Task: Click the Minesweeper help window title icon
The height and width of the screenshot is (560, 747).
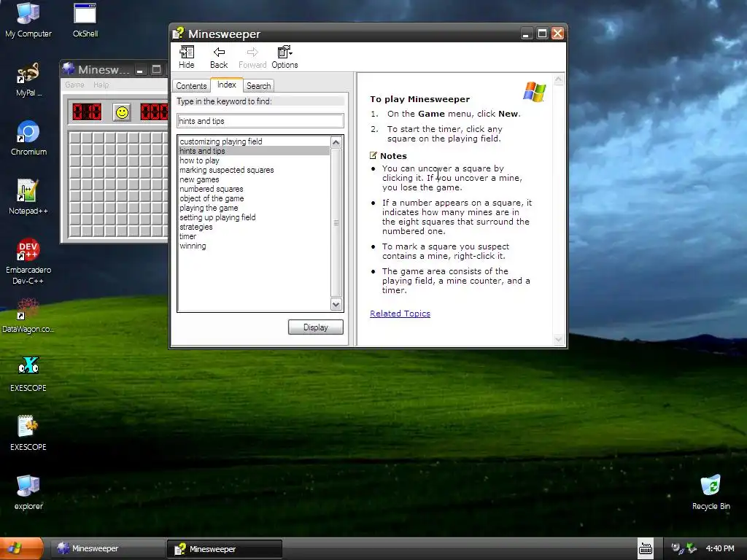Action: coord(178,34)
